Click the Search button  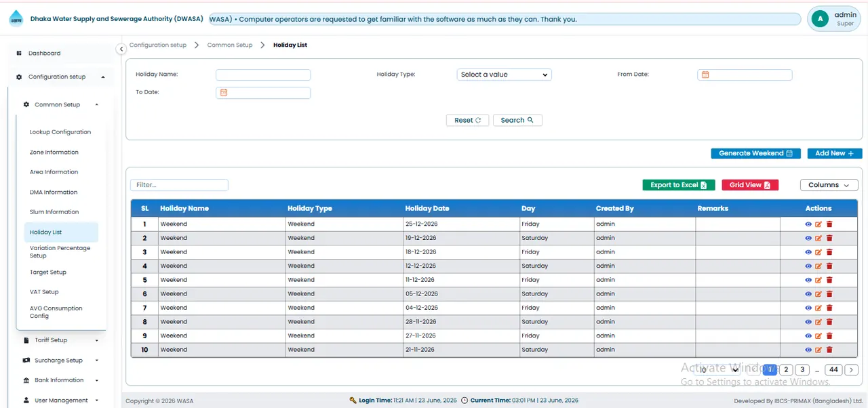pos(517,120)
